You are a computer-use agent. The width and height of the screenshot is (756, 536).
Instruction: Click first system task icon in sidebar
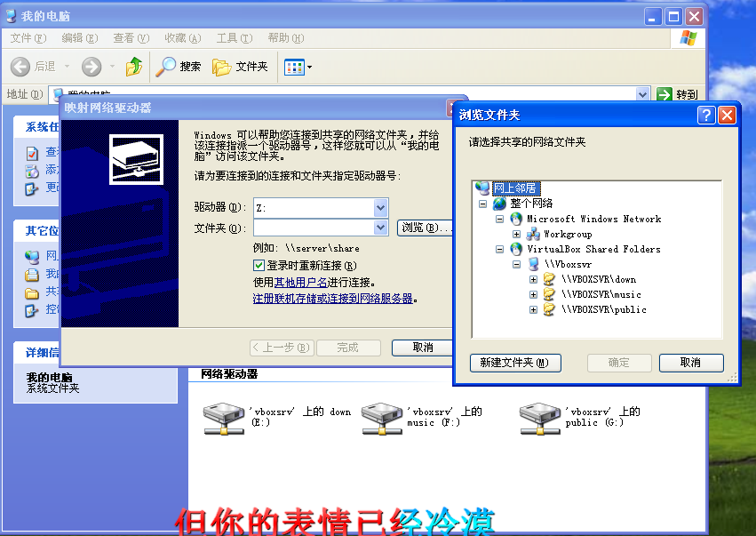click(x=32, y=154)
